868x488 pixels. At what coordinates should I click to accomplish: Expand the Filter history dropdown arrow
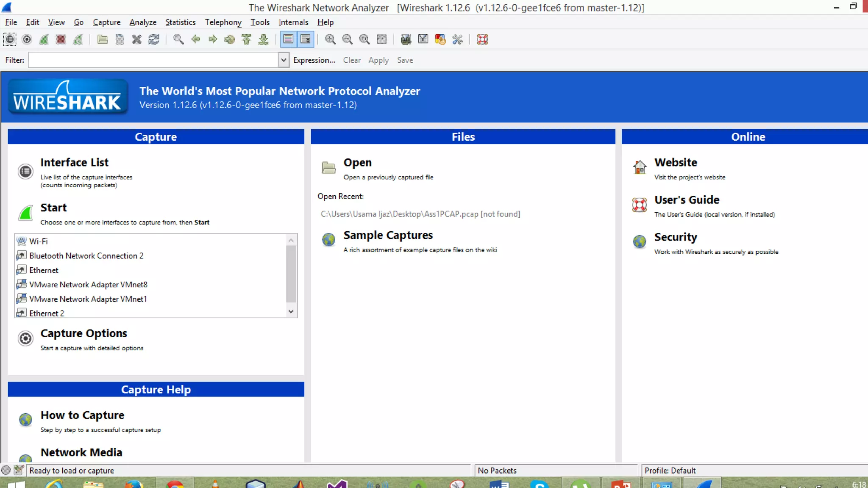(x=284, y=60)
